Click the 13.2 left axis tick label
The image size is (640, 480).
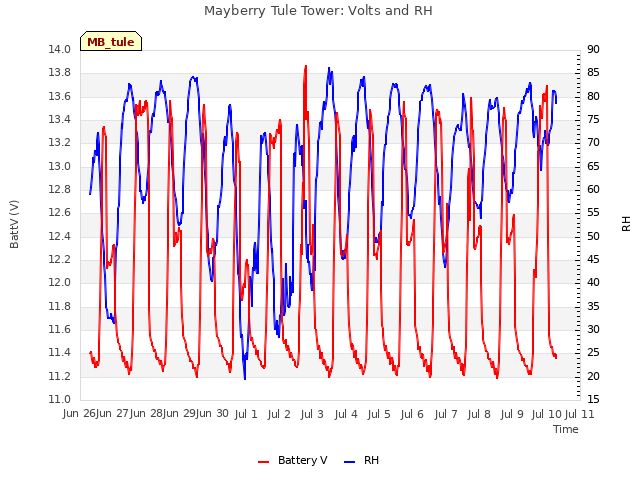pyautogui.click(x=60, y=143)
